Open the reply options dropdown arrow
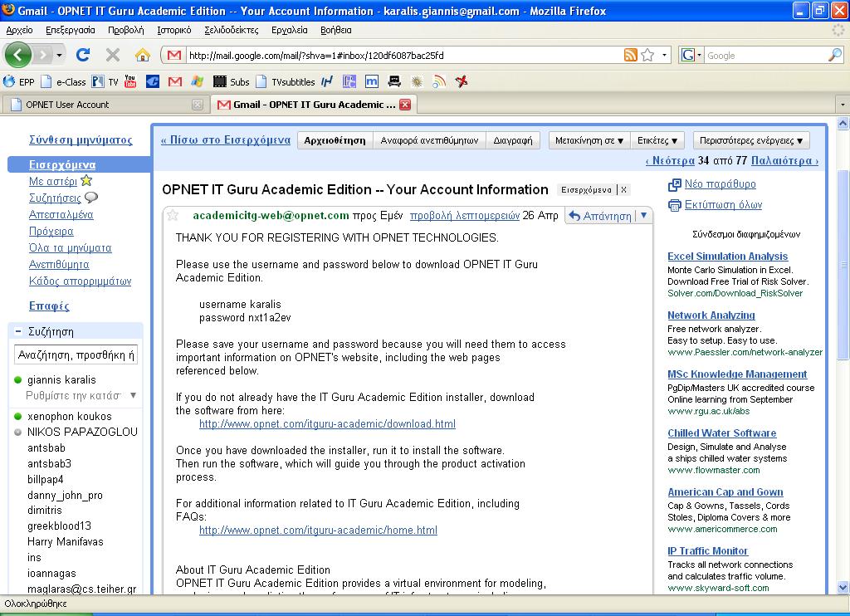This screenshot has width=850, height=616. [643, 215]
